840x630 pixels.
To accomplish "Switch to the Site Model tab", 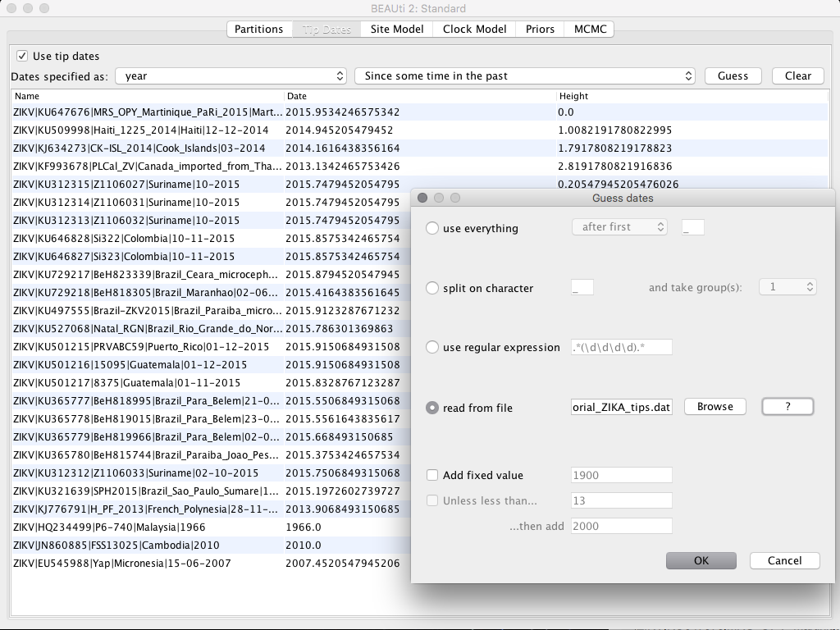I will coord(396,29).
